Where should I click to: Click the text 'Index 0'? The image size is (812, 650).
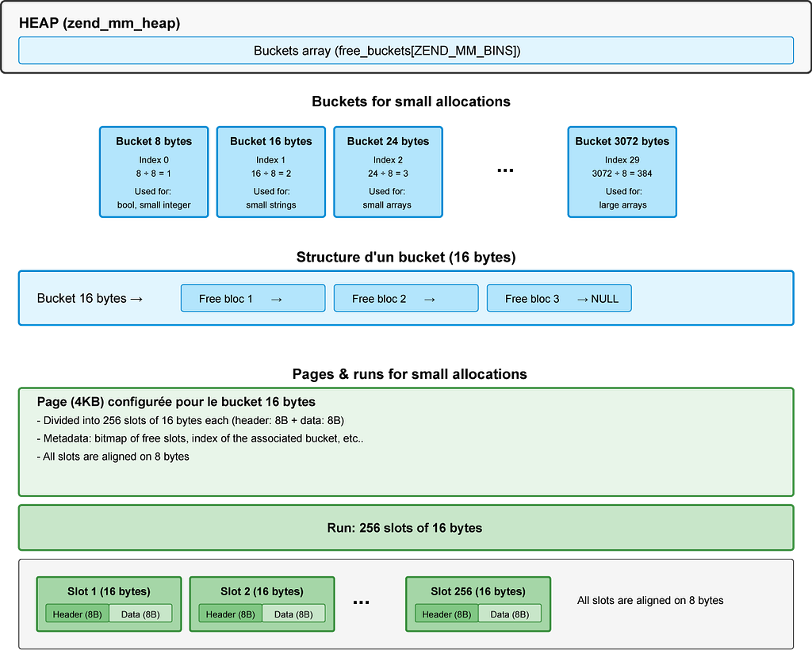(154, 160)
